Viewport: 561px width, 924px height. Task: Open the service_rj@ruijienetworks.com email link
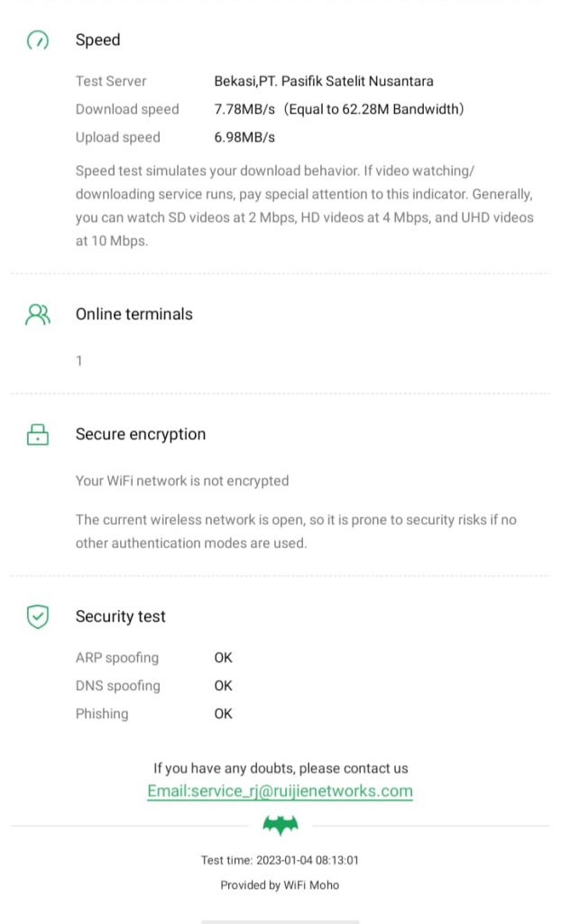(x=280, y=791)
